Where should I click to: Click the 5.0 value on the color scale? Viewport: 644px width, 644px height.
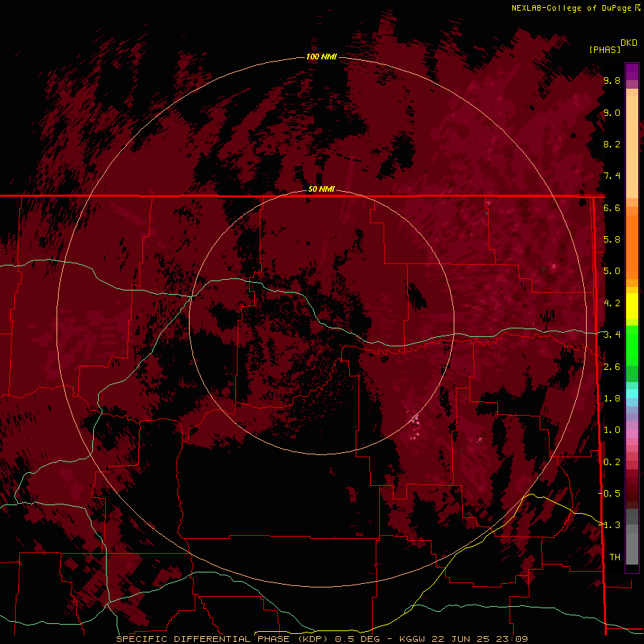pyautogui.click(x=612, y=271)
